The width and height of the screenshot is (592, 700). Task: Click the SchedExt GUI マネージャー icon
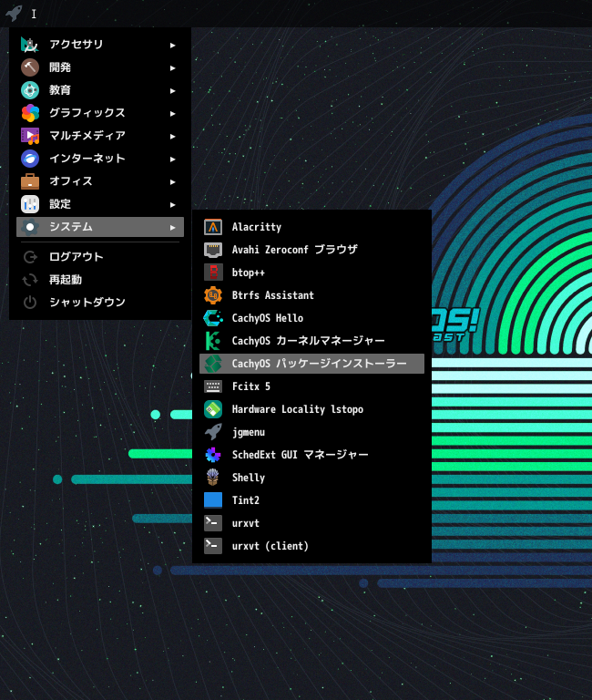[x=213, y=455]
